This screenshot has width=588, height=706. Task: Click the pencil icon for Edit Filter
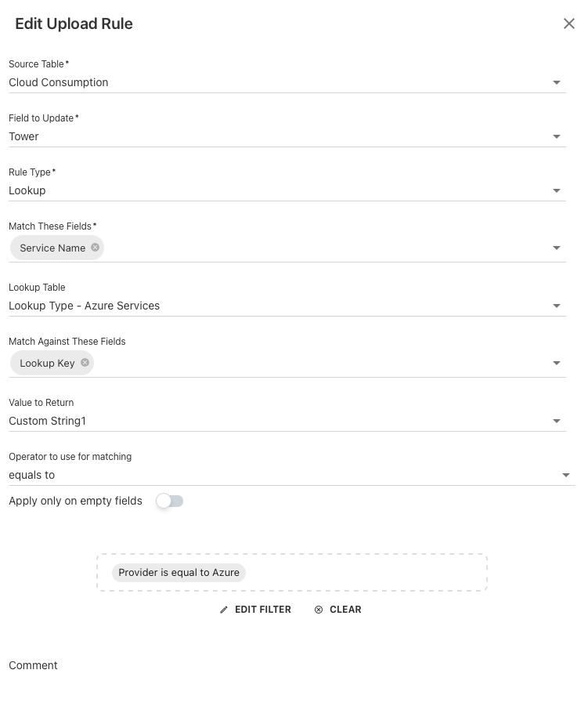click(x=224, y=610)
